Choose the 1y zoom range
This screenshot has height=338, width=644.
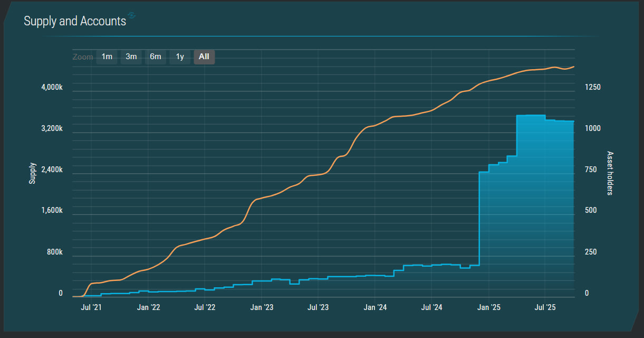pyautogui.click(x=180, y=57)
